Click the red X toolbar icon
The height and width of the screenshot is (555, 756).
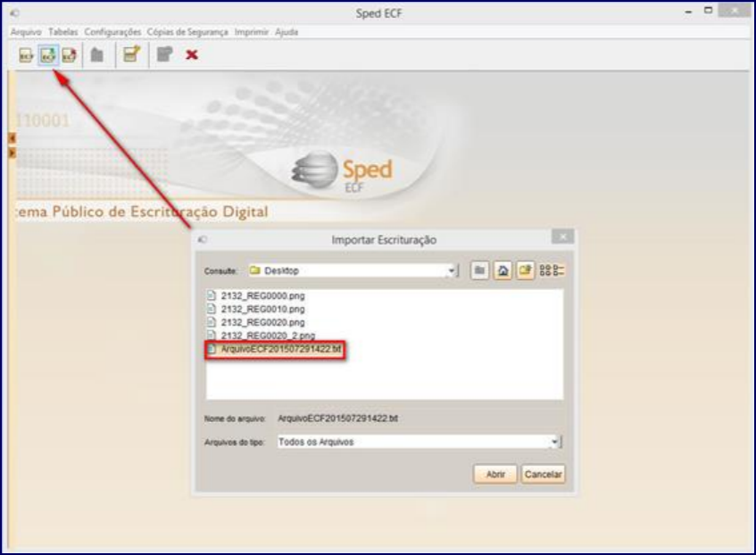pos(192,54)
